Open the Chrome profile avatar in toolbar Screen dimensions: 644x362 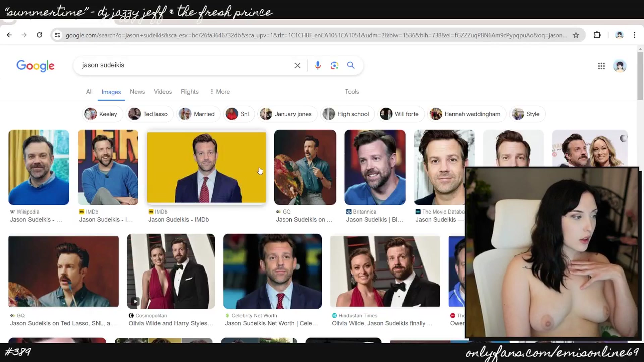(x=619, y=35)
